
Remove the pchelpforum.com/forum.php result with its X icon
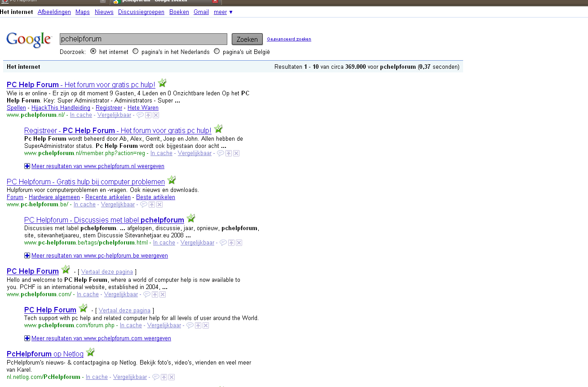click(x=206, y=325)
